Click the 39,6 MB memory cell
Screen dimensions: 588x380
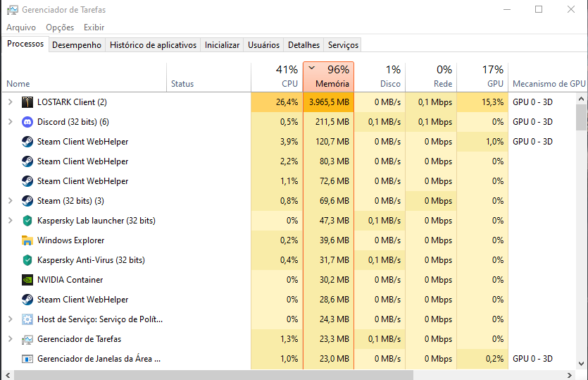pyautogui.click(x=328, y=240)
